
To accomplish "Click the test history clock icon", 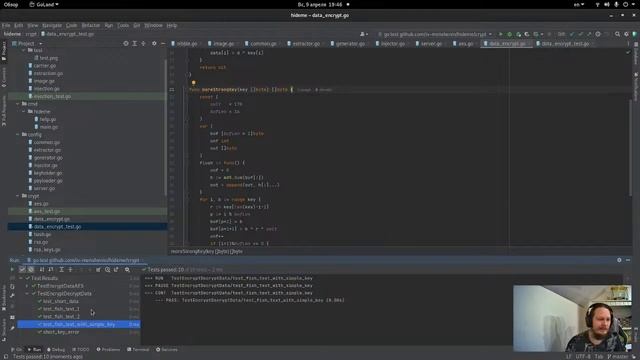I will 107,269.
